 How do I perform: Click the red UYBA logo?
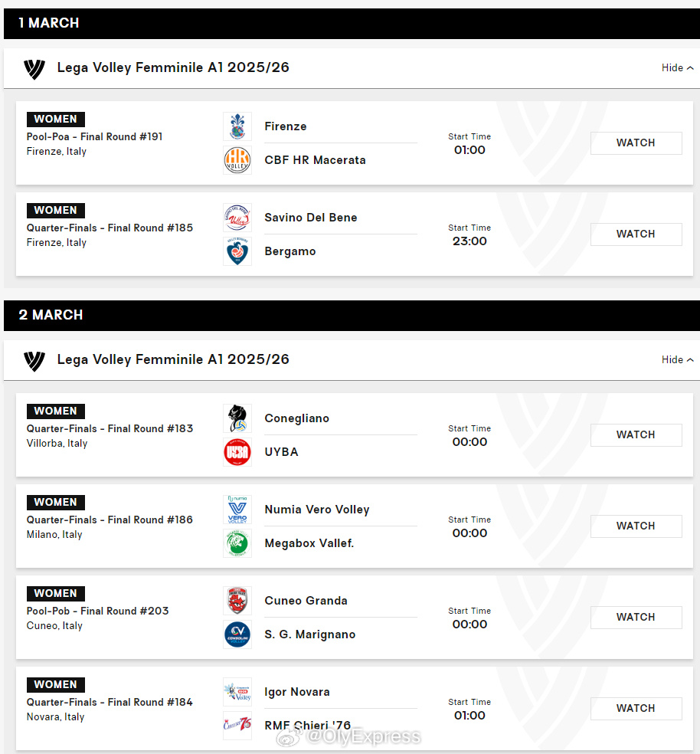[237, 452]
